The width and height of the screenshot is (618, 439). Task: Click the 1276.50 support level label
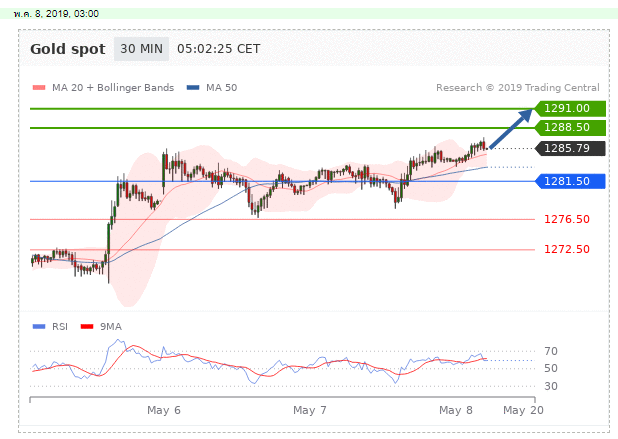click(567, 219)
